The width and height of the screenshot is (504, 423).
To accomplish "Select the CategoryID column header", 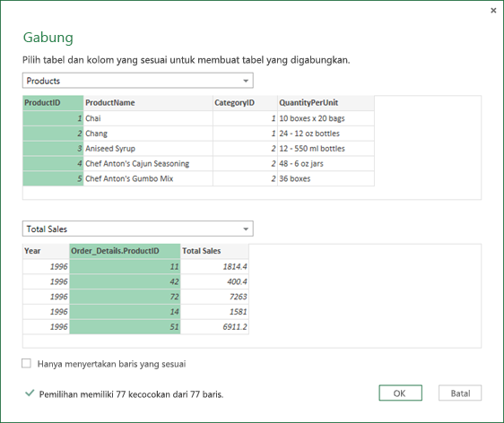I will (245, 103).
